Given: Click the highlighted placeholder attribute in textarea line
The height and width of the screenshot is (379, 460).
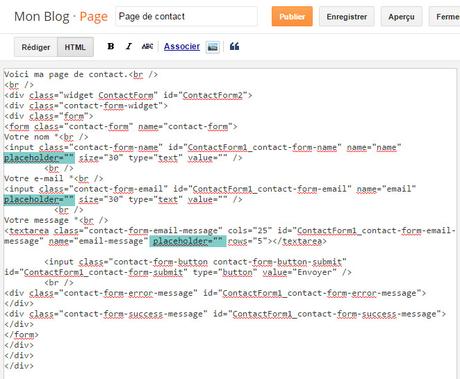Looking at the screenshot, I should click(x=188, y=241).
